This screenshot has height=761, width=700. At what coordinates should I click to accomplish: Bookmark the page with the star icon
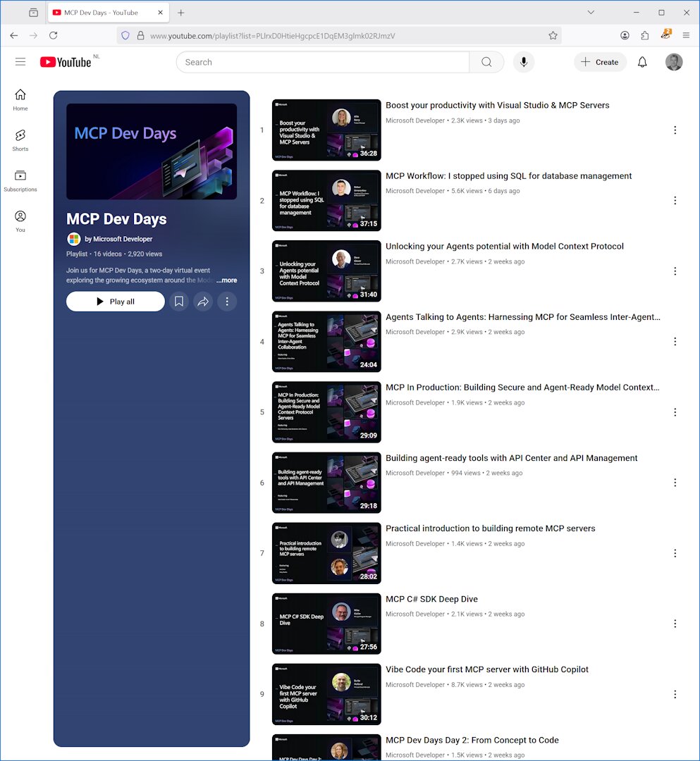tap(553, 35)
